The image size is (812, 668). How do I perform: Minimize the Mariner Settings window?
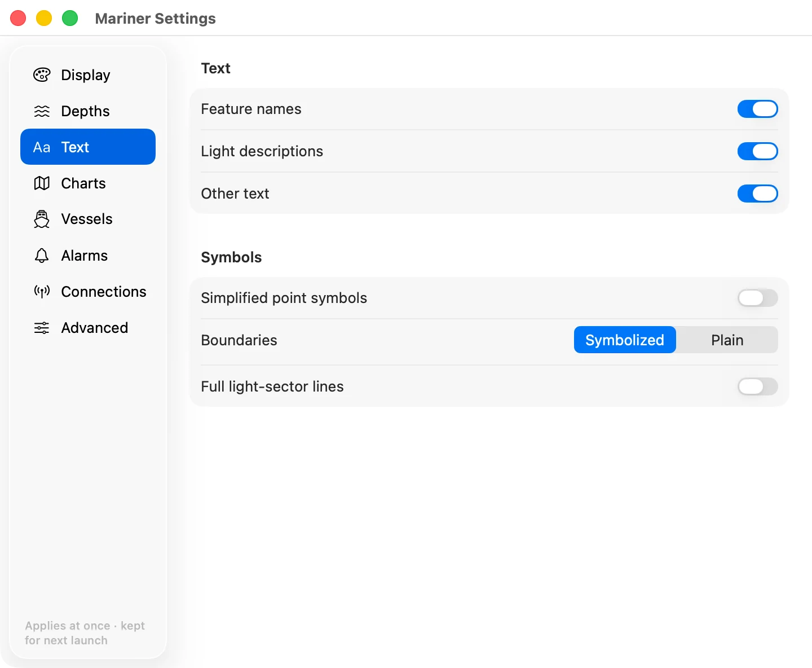[x=44, y=18]
